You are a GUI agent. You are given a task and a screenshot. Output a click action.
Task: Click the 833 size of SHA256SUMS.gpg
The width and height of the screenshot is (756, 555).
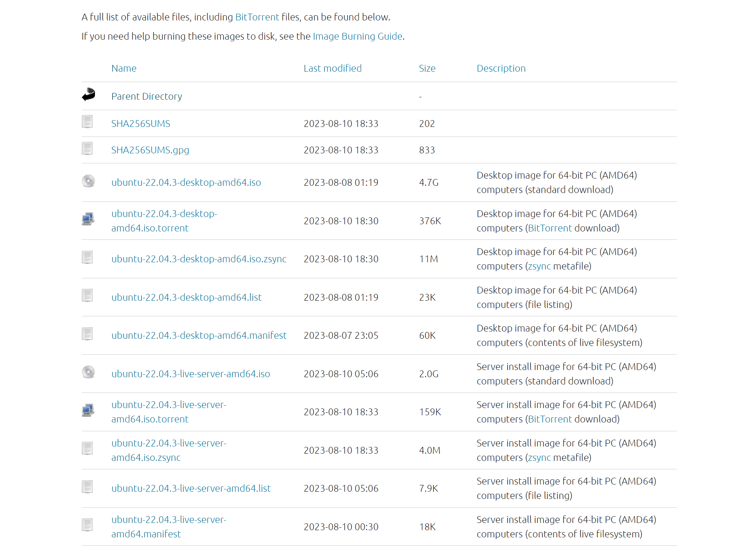[x=427, y=150]
